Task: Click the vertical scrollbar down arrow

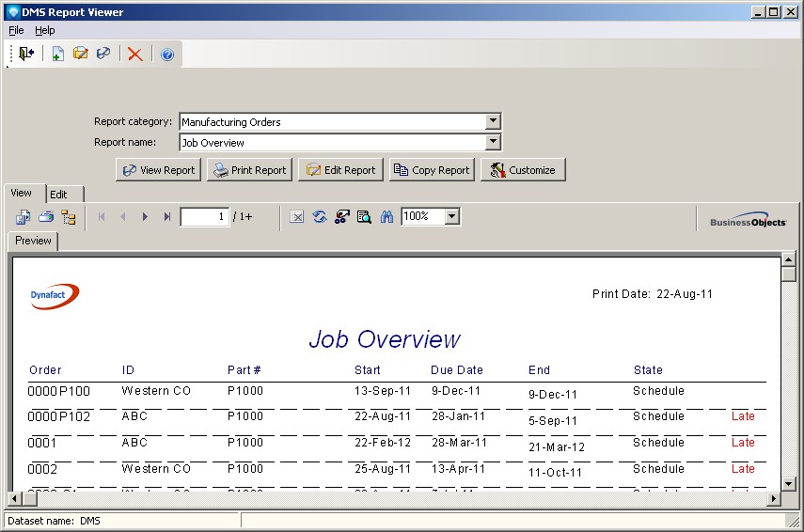Action: point(788,484)
